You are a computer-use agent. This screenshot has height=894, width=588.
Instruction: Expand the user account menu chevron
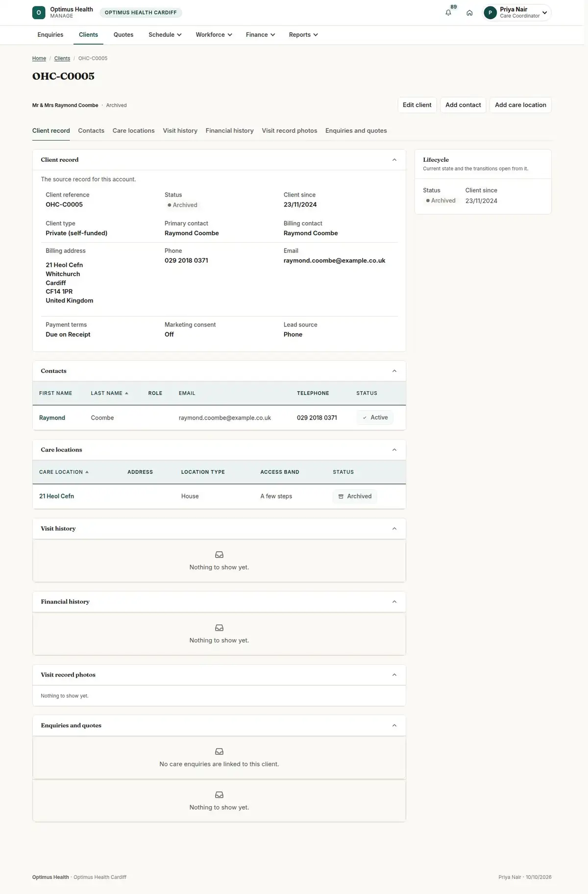pos(544,13)
